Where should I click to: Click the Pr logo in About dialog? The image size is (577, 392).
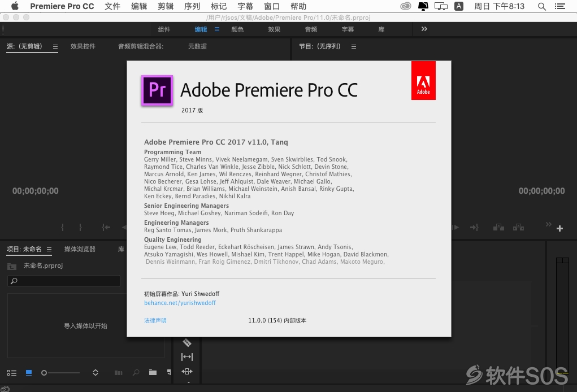click(x=157, y=90)
